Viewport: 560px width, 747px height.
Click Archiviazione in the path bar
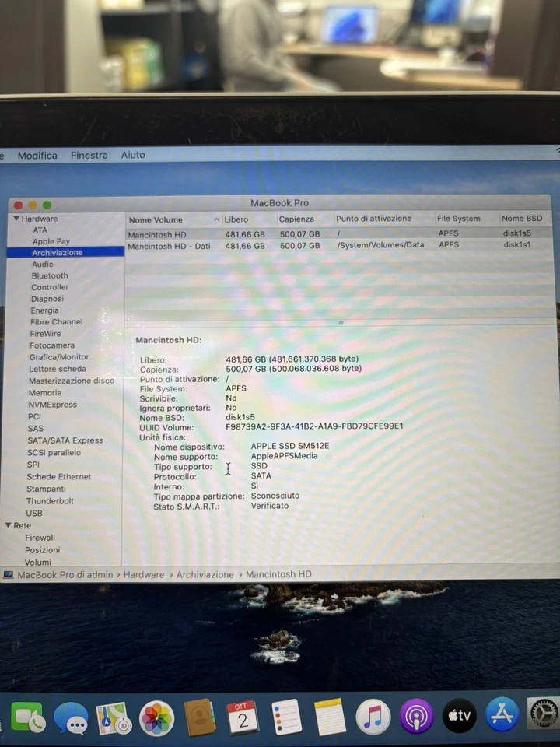click(x=205, y=574)
